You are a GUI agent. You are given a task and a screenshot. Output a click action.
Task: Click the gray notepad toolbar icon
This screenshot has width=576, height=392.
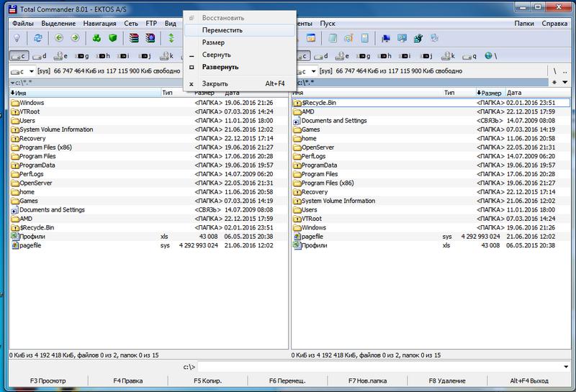point(333,38)
